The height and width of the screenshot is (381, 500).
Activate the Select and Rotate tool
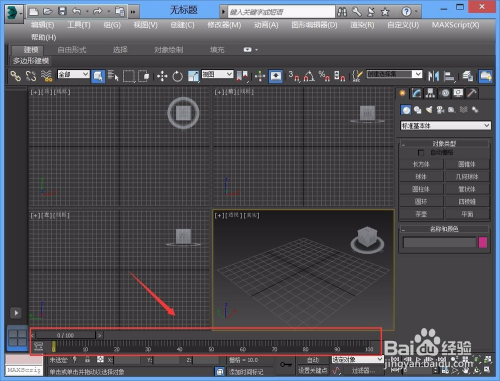[x=177, y=76]
